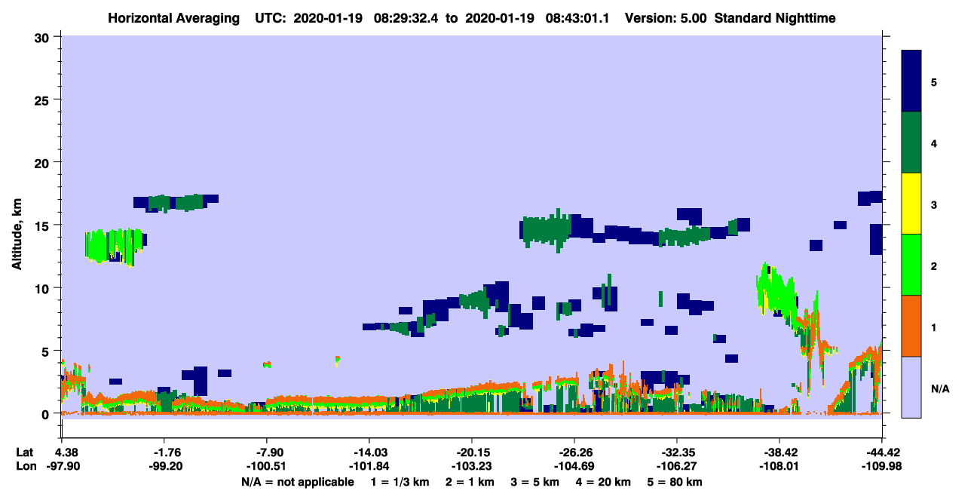Screen dimensions: 980x503
Task: Click 'Standard Nighttime' in the header
Action: point(775,18)
